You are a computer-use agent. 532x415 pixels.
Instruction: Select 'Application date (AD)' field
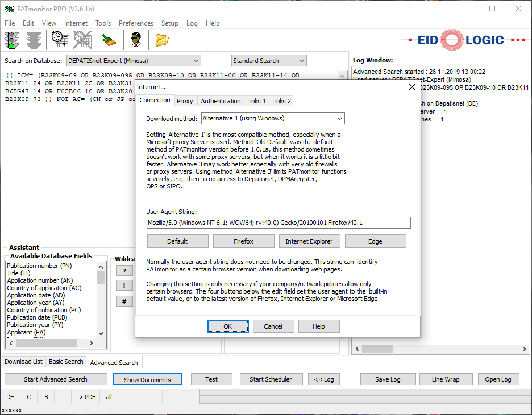(36, 295)
